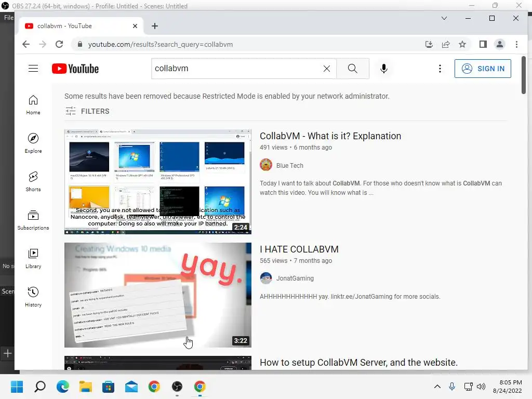532x399 pixels.
Task: Open YouTube settings three-dot menu
Action: pyautogui.click(x=440, y=69)
